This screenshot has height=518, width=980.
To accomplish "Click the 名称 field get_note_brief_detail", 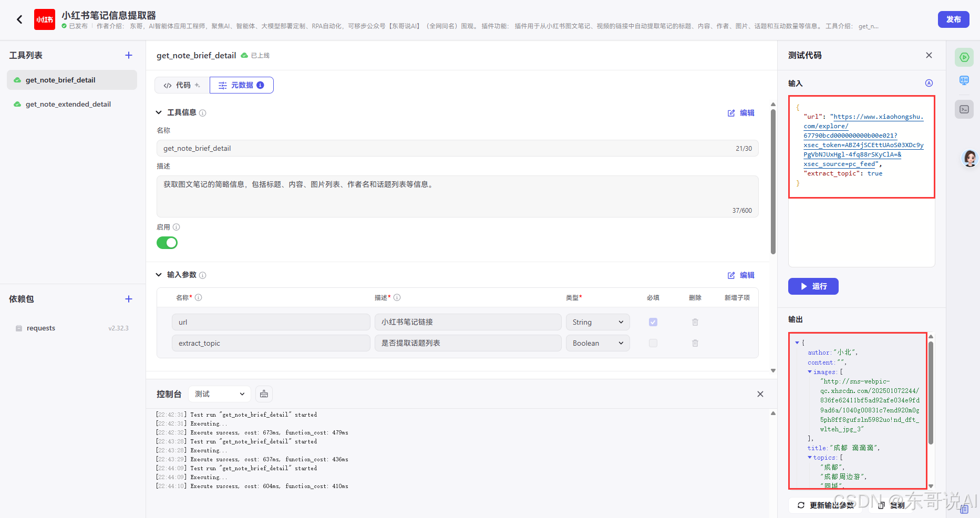I will 457,148.
